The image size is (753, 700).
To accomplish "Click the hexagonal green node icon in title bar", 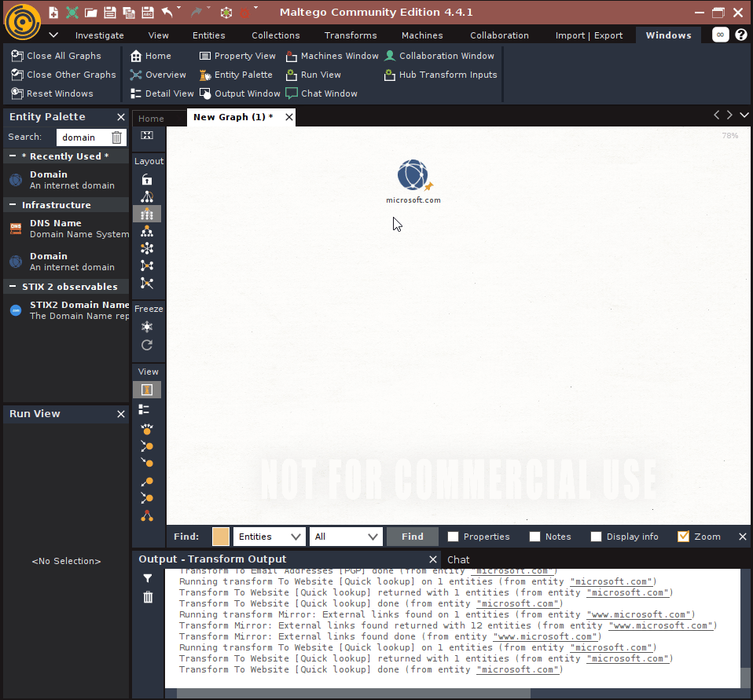I will (226, 13).
